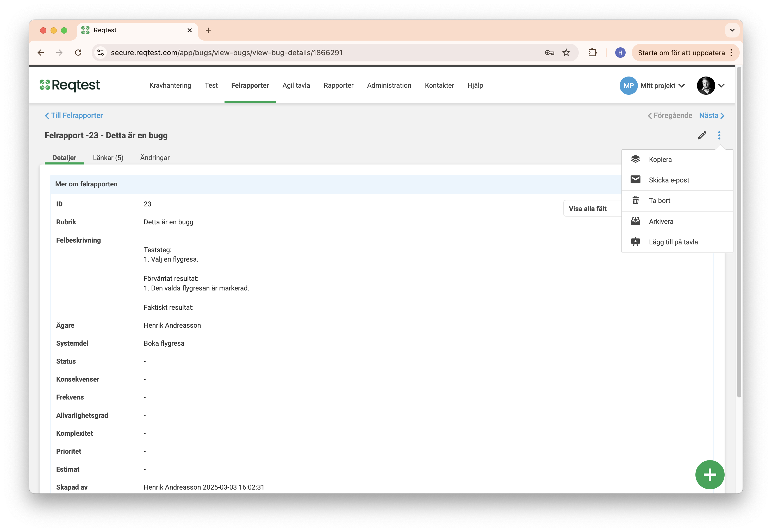Select Lägg till på tavla from the menu

(x=677, y=242)
